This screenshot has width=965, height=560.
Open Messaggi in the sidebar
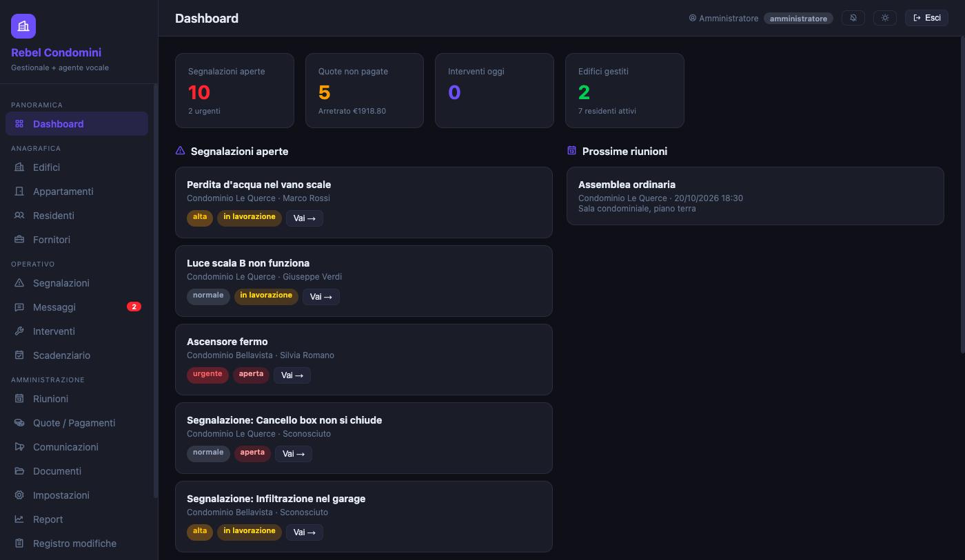point(77,307)
